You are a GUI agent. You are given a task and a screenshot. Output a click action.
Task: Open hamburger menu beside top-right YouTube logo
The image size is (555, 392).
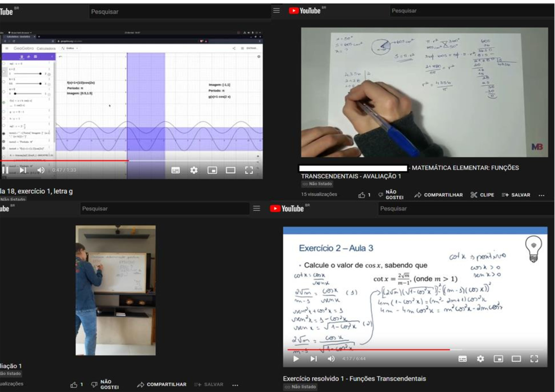tap(276, 10)
